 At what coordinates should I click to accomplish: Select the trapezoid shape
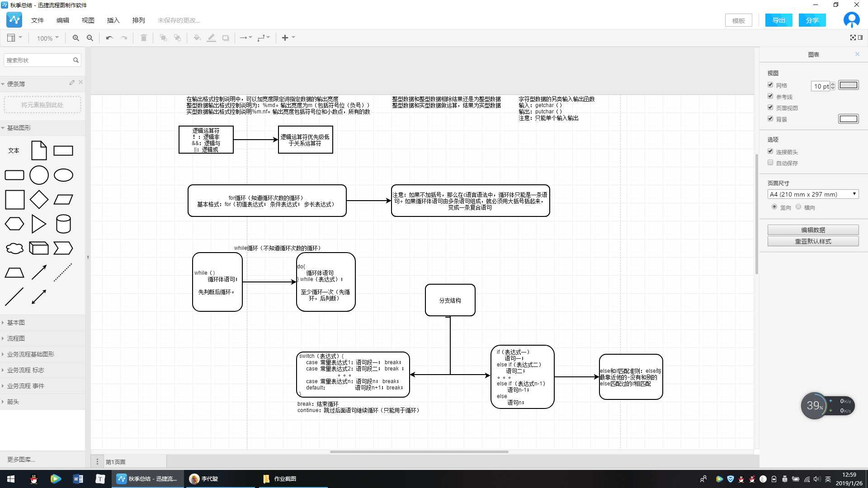(x=14, y=272)
